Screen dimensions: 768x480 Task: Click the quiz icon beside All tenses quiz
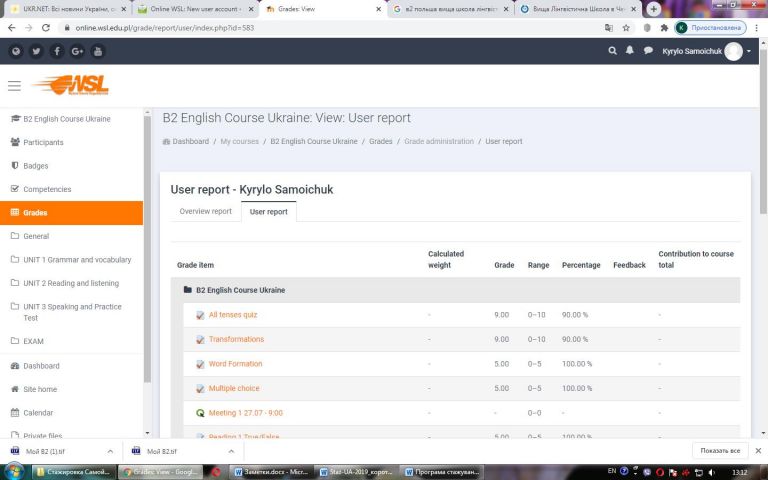coord(200,315)
